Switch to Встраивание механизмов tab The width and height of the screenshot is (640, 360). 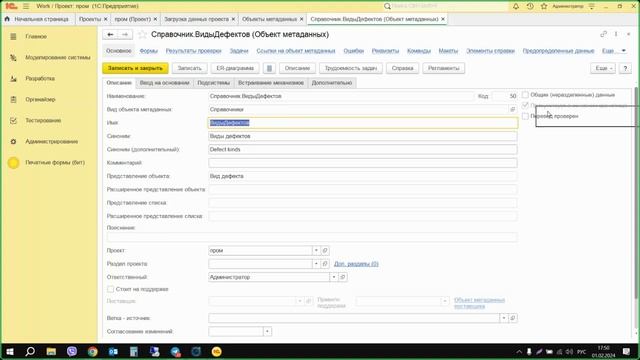(271, 83)
